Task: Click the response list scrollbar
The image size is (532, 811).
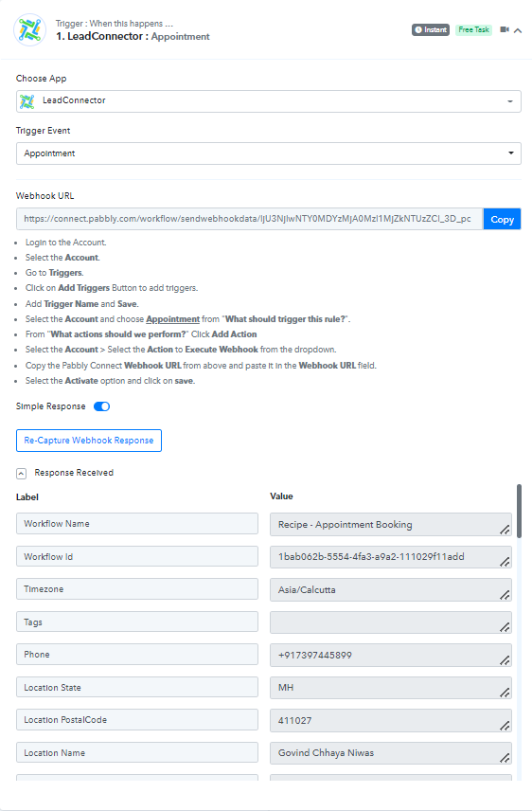Action: coord(519,511)
